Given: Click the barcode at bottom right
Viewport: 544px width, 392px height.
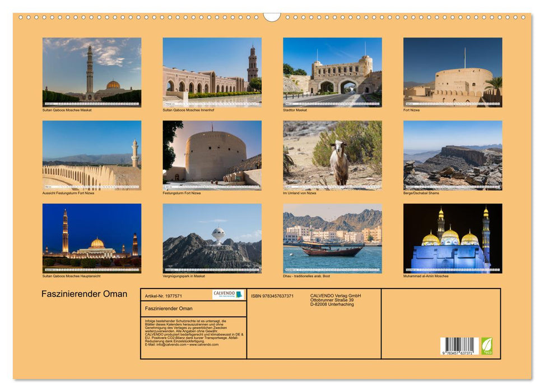Looking at the screenshot, I should [459, 346].
